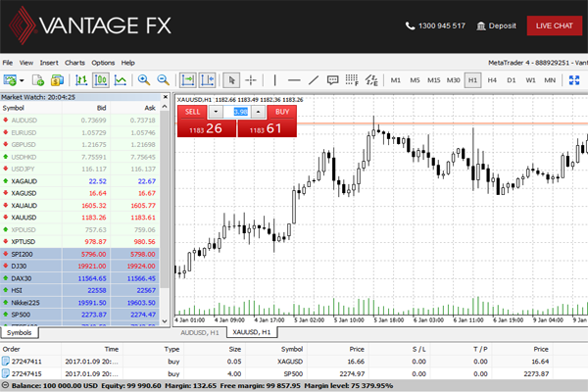
Task: Select the Symbols tab
Action: [20, 333]
